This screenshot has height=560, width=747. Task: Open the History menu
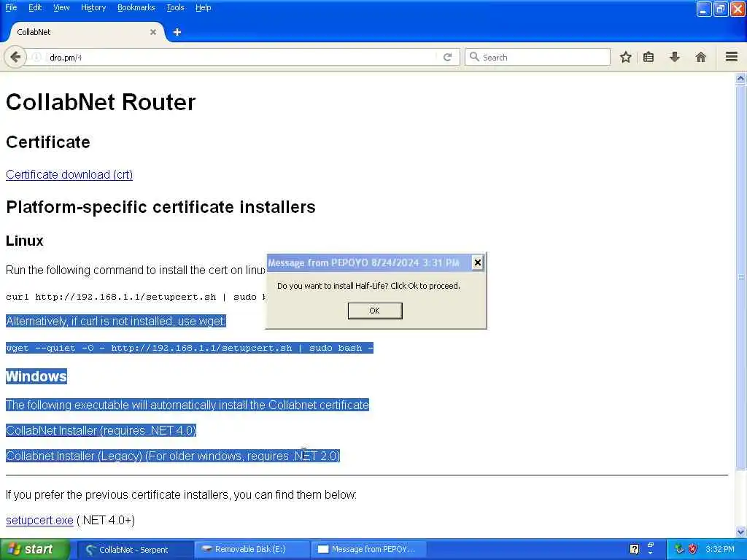coord(93,7)
